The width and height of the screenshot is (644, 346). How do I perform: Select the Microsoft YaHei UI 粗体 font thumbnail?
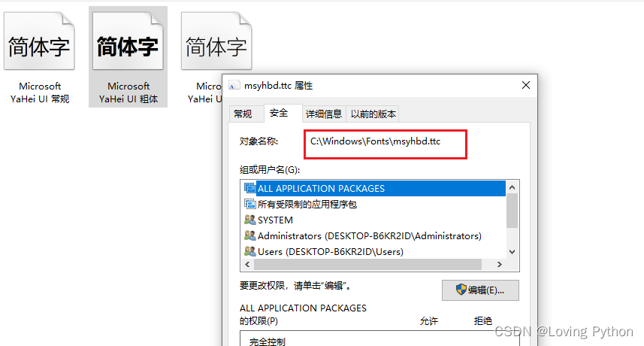click(x=128, y=41)
